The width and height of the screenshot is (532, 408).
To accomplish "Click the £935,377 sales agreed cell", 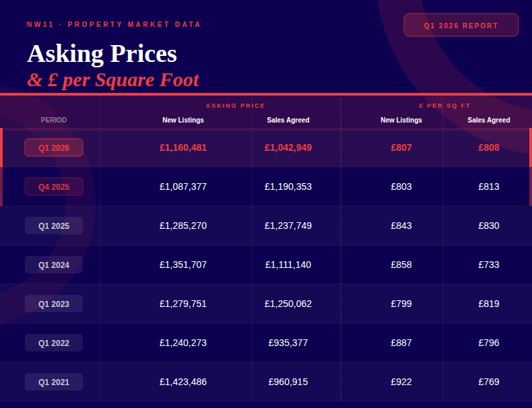I will [288, 343].
